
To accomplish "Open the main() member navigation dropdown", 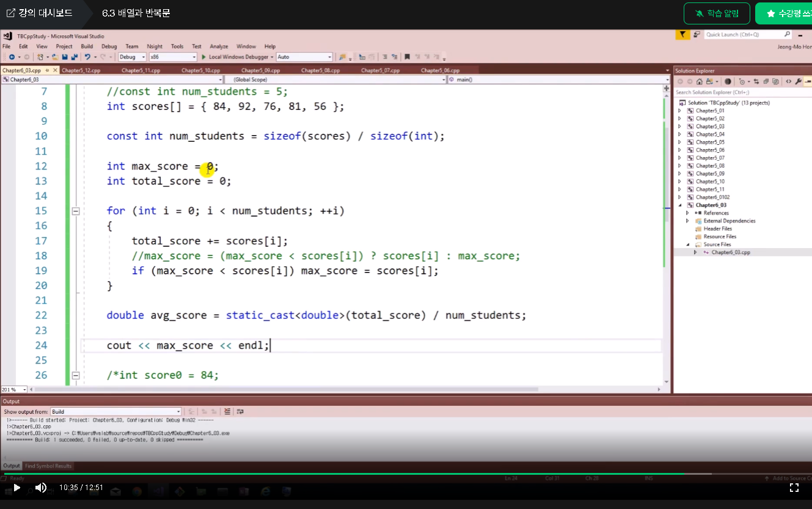I will click(559, 79).
